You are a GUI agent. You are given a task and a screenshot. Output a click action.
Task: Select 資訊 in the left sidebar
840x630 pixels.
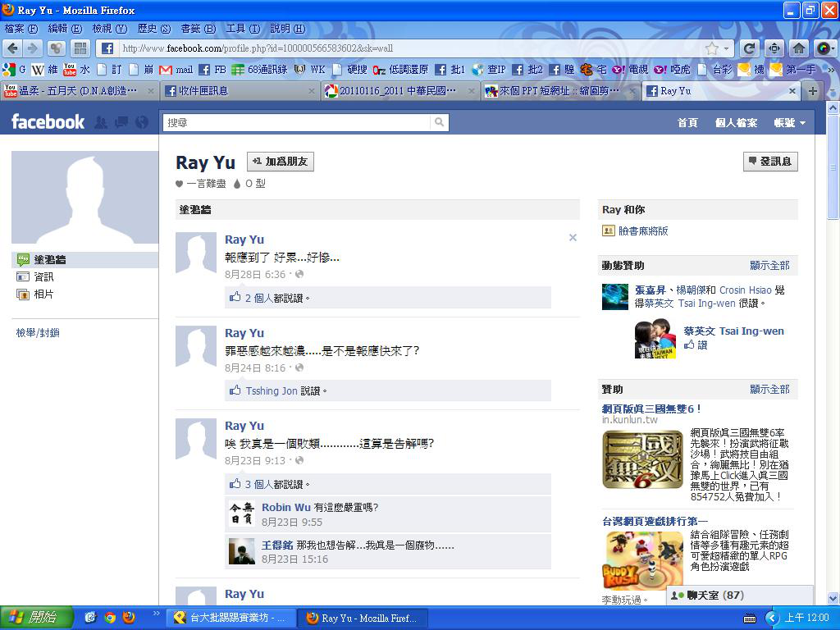43,277
